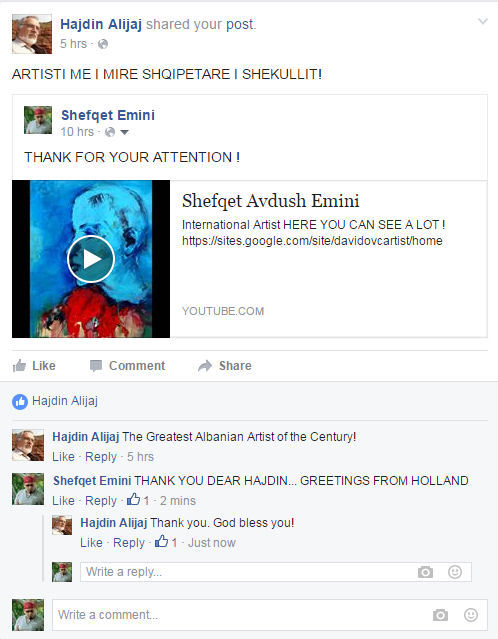
Task: Like the 'Greatest Albanian Artist' comment
Action: point(63,457)
